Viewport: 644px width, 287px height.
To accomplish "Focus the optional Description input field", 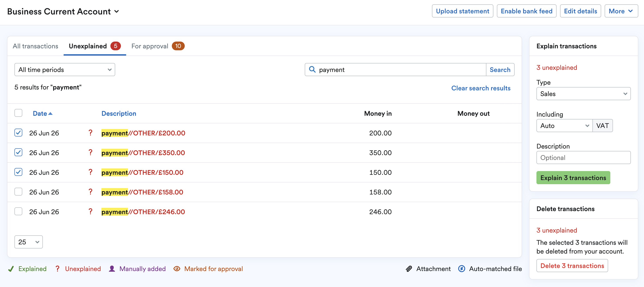I will click(x=583, y=158).
